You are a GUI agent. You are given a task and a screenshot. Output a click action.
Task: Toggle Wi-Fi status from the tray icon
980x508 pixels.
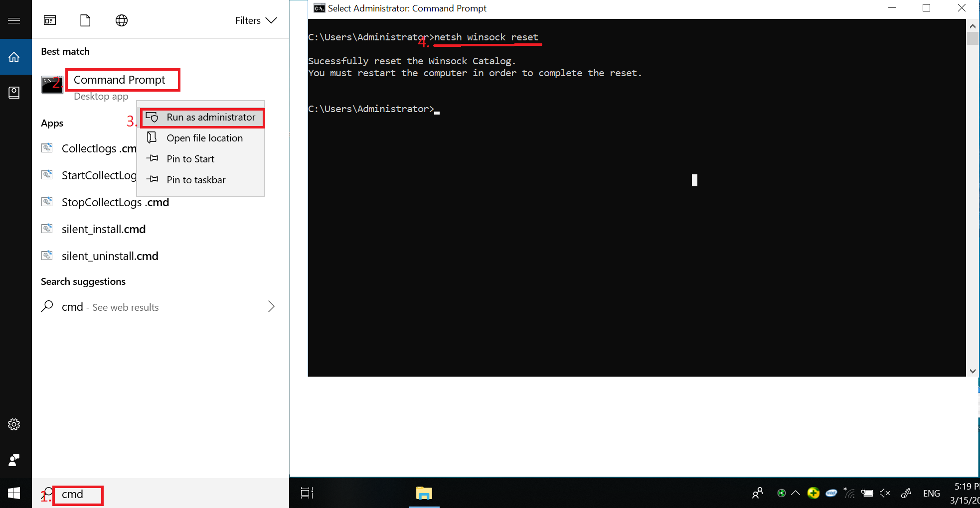tap(849, 493)
